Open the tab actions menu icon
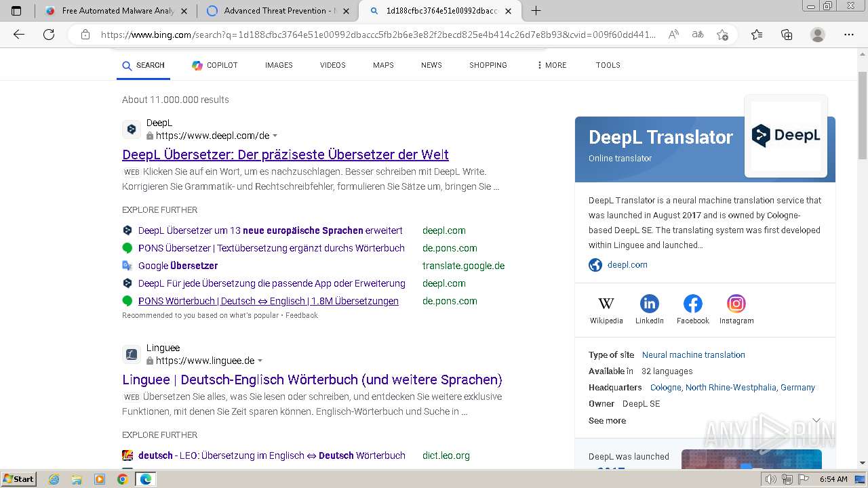868x488 pixels. [16, 11]
